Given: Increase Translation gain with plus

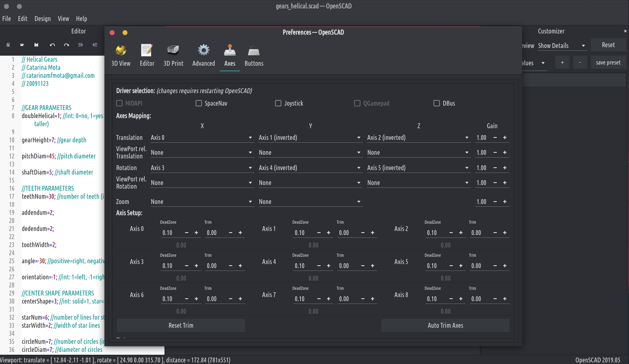Looking at the screenshot, I should click(505, 138).
